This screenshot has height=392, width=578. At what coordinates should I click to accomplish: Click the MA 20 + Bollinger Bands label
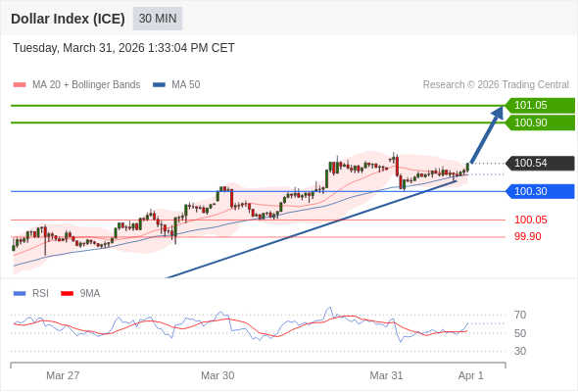(86, 85)
